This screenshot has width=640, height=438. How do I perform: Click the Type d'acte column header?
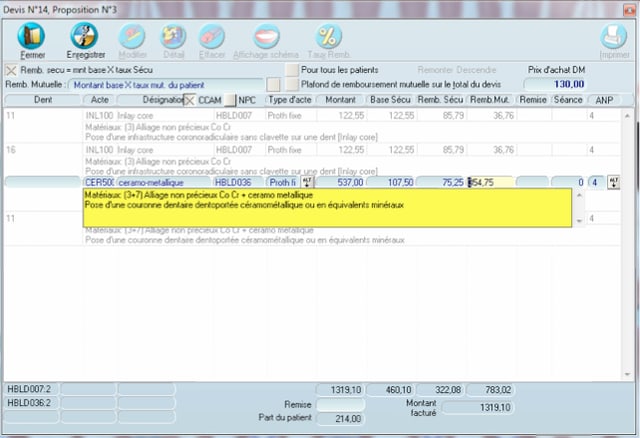coord(289,100)
